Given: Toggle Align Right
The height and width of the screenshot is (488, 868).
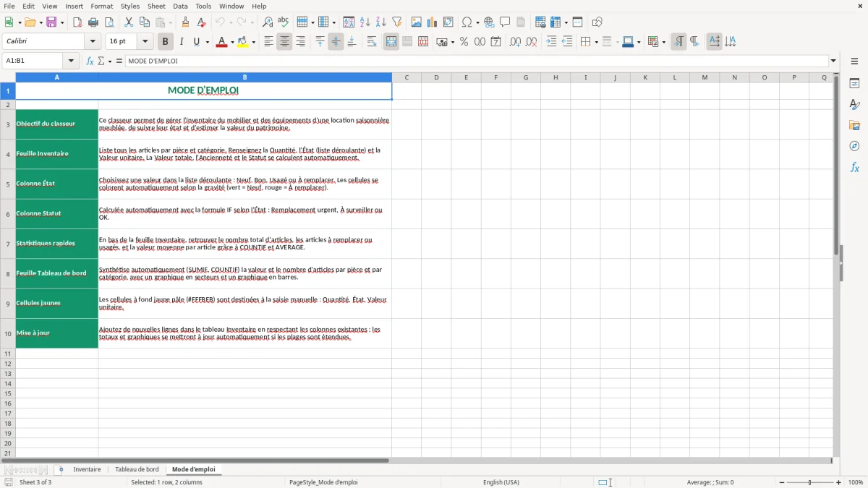Looking at the screenshot, I should point(300,42).
